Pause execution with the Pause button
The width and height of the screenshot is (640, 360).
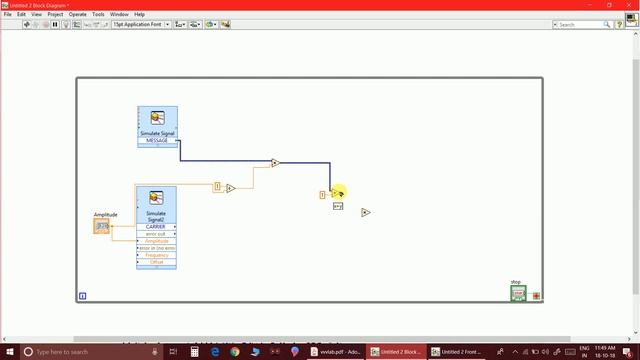[55, 24]
